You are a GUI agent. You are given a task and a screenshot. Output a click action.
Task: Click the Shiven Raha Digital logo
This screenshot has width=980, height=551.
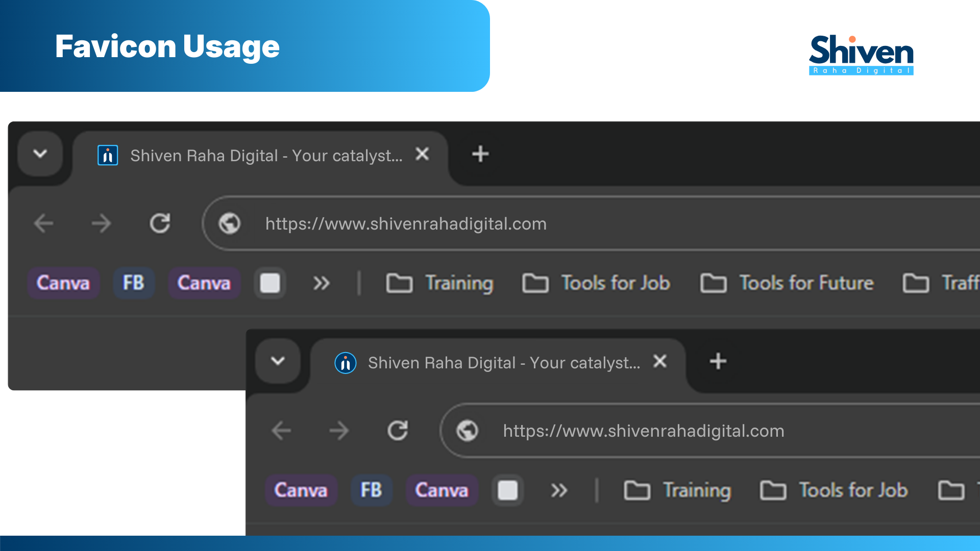[861, 55]
